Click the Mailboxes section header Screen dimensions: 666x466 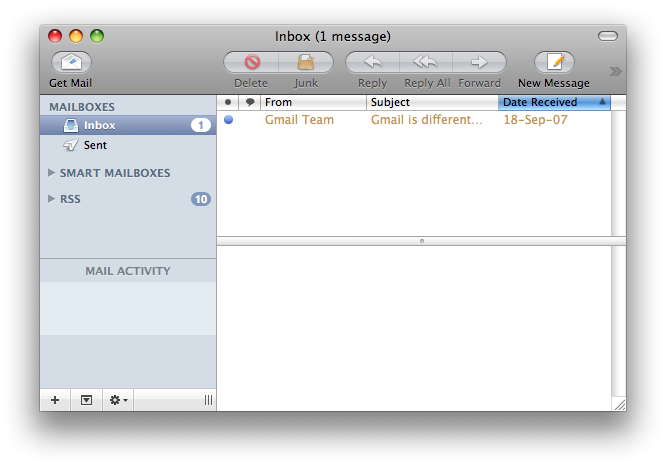pos(82,107)
